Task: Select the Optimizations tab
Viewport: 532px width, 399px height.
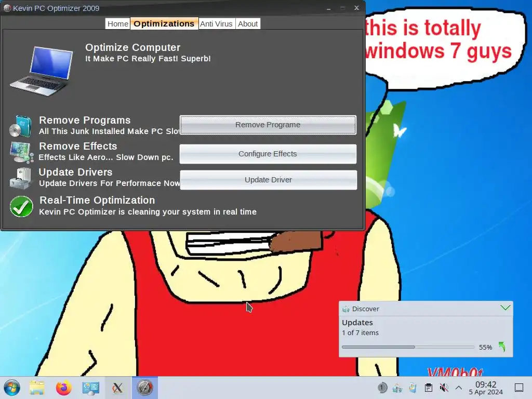Action: (164, 24)
